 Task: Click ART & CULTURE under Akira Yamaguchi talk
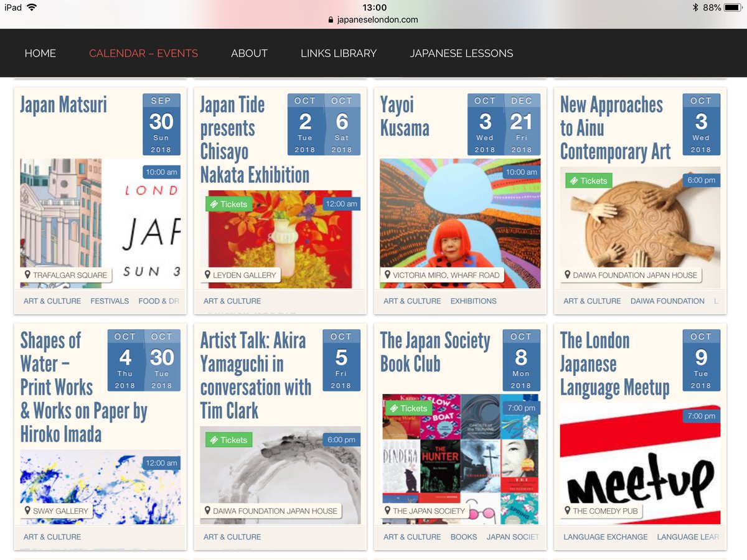click(232, 537)
